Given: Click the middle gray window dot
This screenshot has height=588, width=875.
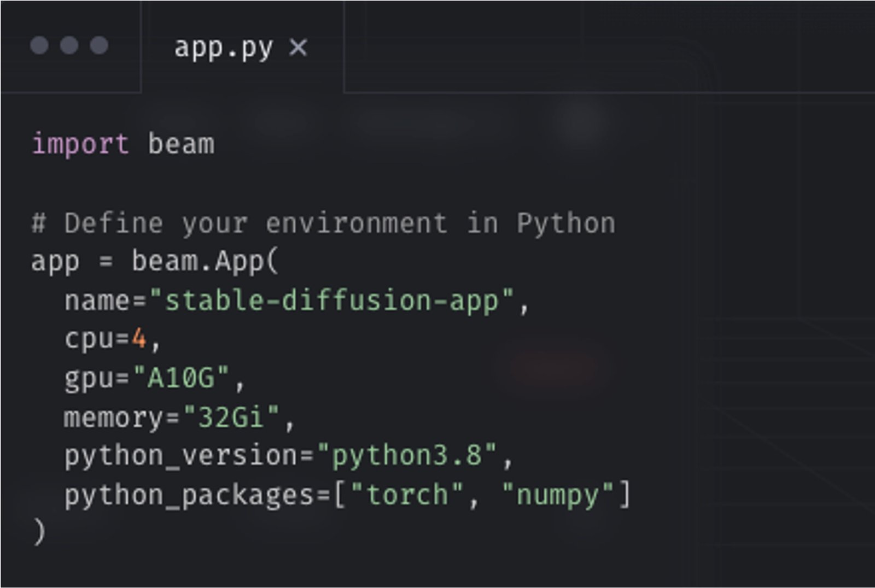Looking at the screenshot, I should pyautogui.click(x=69, y=45).
